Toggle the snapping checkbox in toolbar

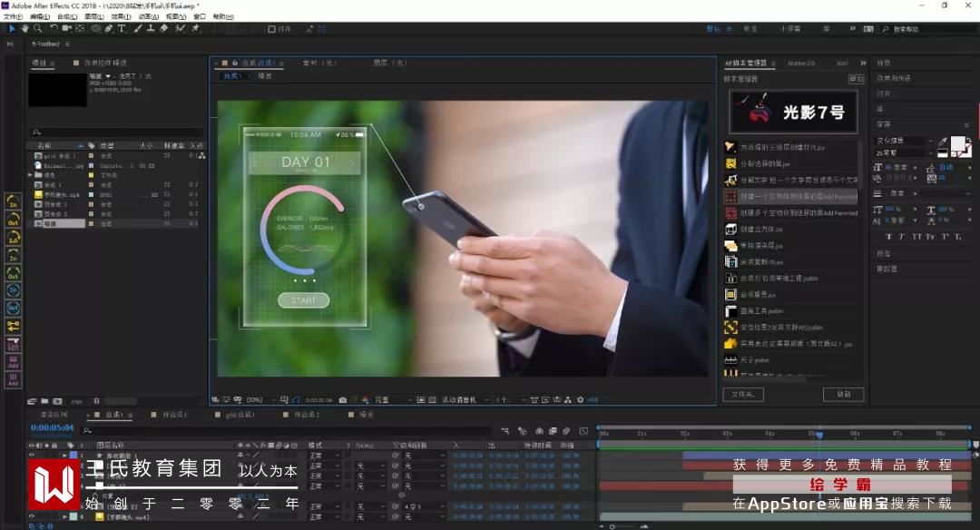[272, 29]
